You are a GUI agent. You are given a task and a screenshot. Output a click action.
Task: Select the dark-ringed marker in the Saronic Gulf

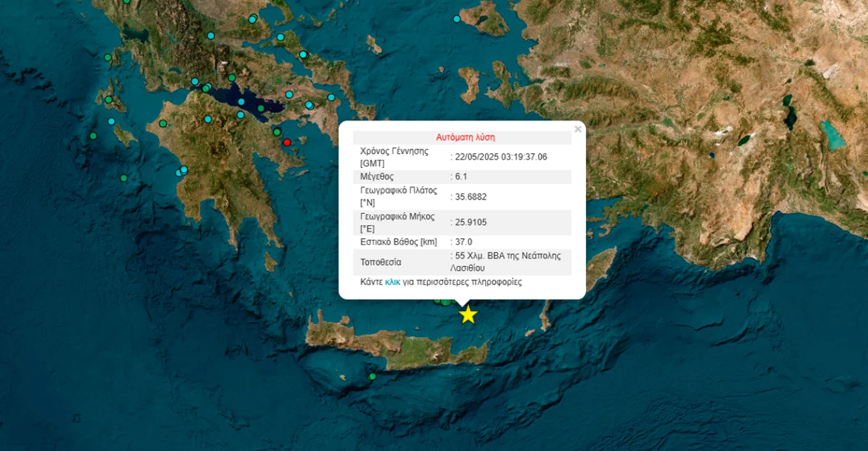pos(277,132)
